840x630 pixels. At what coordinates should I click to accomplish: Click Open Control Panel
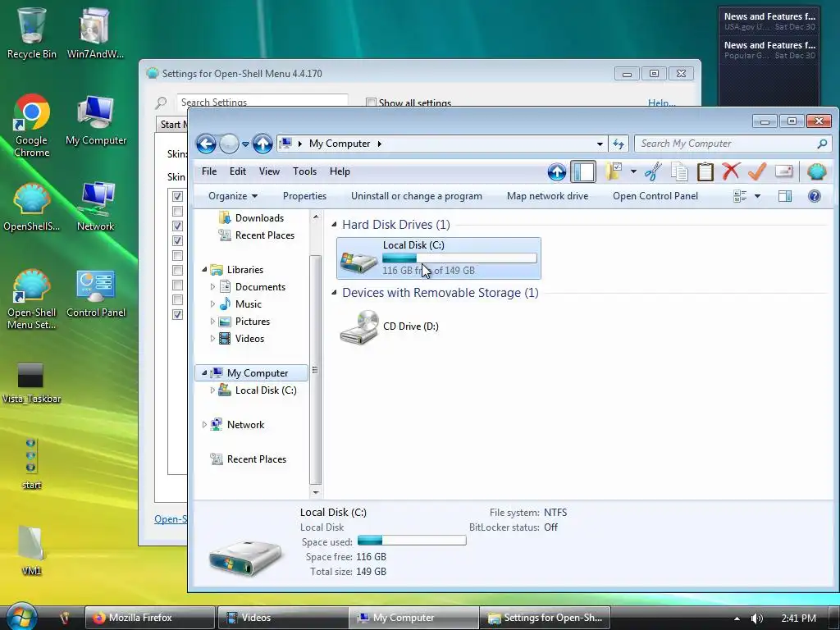[655, 196]
